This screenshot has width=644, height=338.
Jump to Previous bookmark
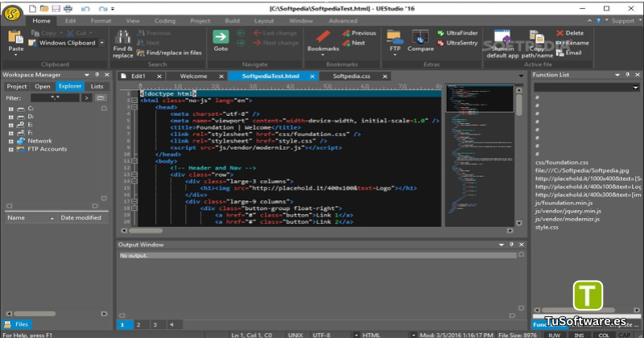[x=359, y=33]
